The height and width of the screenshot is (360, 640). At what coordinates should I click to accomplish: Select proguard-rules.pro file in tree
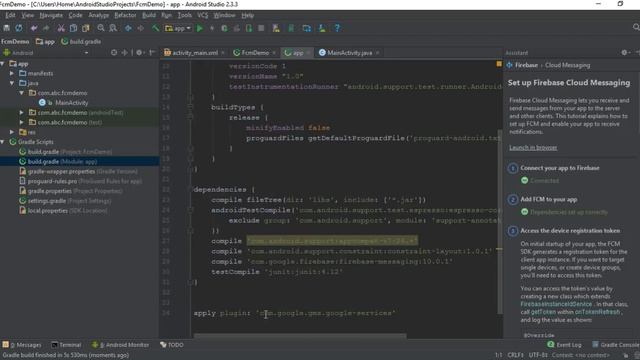[81, 181]
